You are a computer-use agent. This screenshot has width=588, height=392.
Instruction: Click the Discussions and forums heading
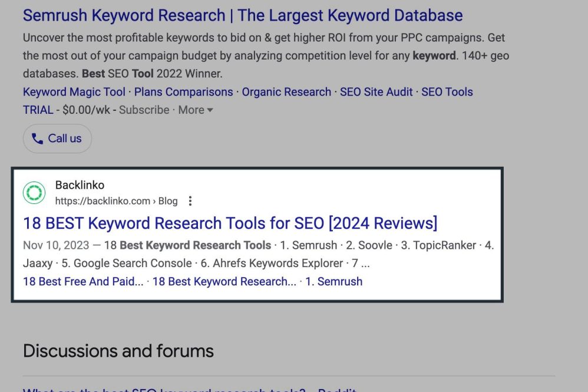[x=118, y=351]
